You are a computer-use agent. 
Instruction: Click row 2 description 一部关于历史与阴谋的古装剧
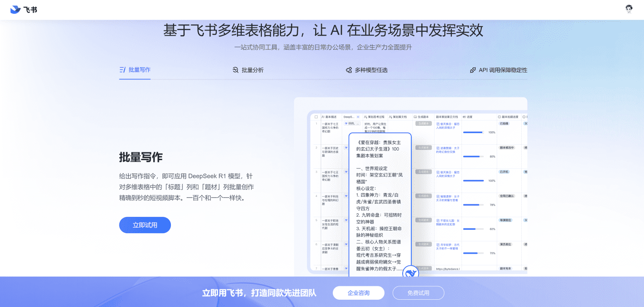click(x=330, y=152)
